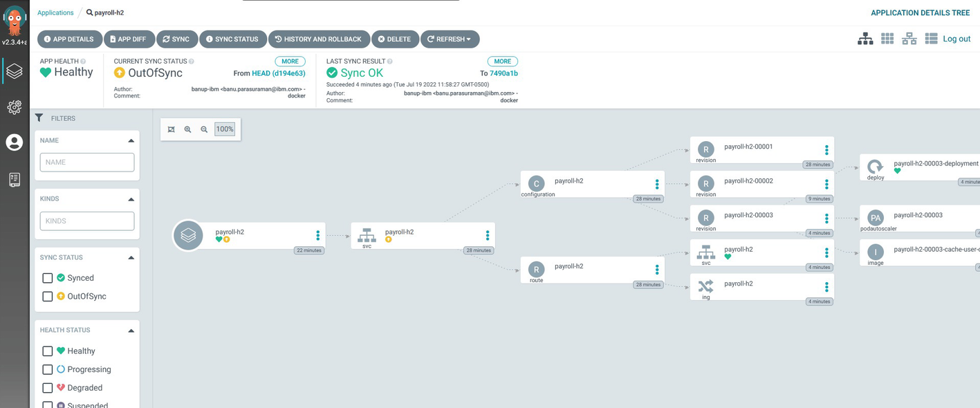Viewport: 980px width, 408px height.
Task: Switch to the tree view icon
Action: click(865, 39)
